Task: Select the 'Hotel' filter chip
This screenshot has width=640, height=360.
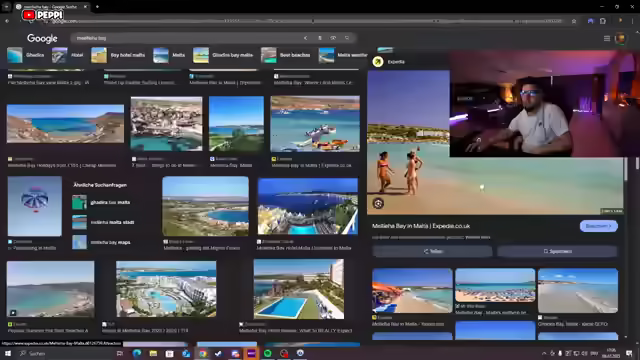Action: pos(68,55)
